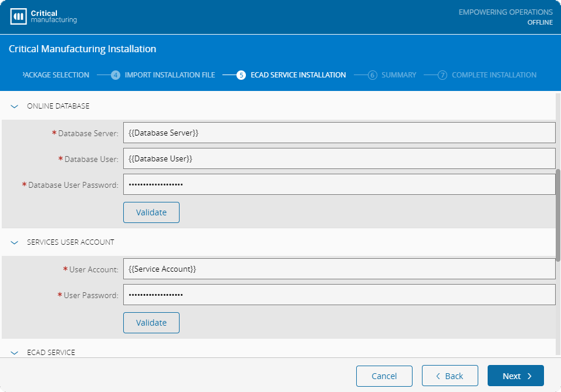Proceed with the Next button

[516, 376]
